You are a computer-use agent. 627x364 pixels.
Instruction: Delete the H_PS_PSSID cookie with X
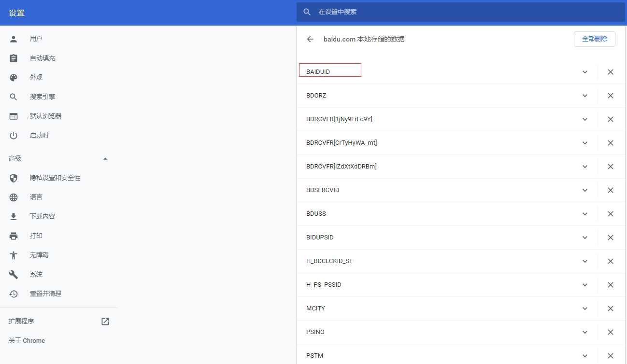pos(611,285)
